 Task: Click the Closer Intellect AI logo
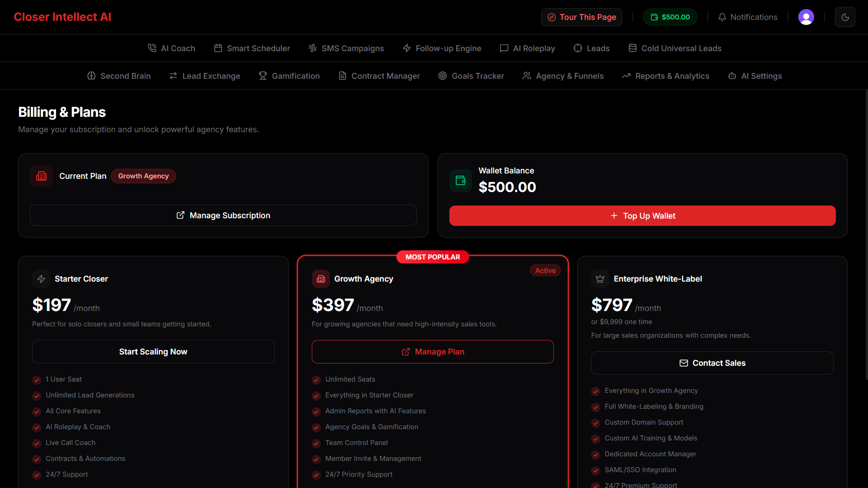point(62,17)
